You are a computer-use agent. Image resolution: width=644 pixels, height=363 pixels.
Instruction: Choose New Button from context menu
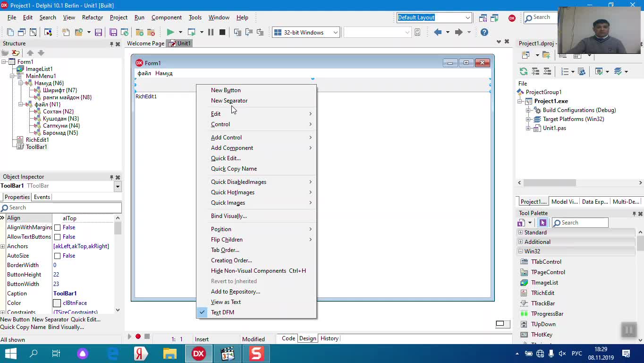click(x=256, y=90)
